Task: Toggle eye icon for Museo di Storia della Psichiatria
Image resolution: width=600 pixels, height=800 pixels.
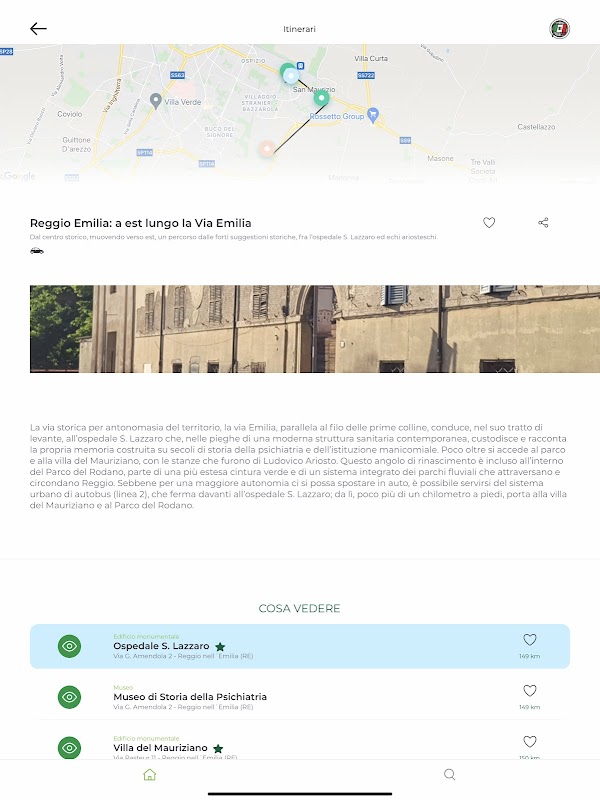Action: pos(69,697)
